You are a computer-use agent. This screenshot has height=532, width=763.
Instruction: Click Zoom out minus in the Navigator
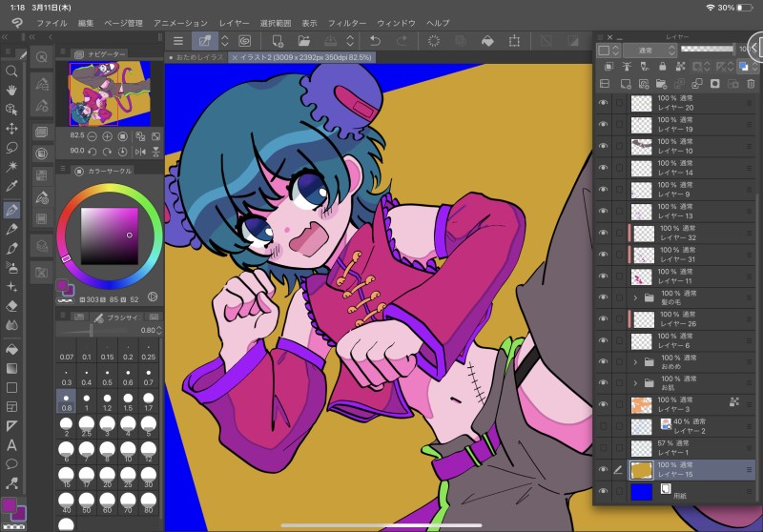[x=92, y=136]
